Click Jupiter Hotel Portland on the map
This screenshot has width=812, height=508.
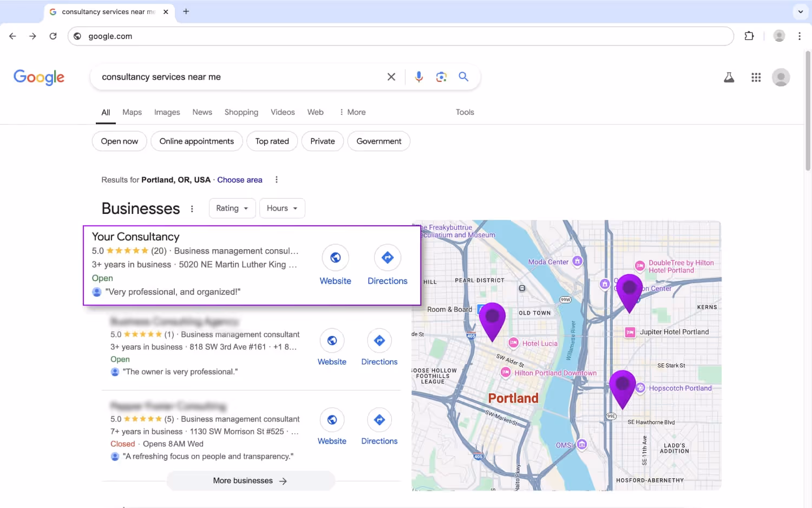pyautogui.click(x=674, y=332)
